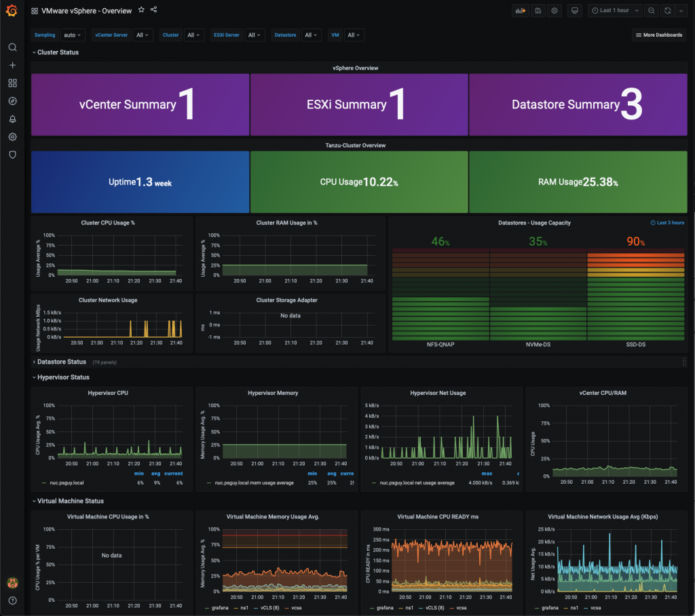Click the Create plus icon in sidebar
This screenshot has width=695, height=616.
(x=12, y=65)
